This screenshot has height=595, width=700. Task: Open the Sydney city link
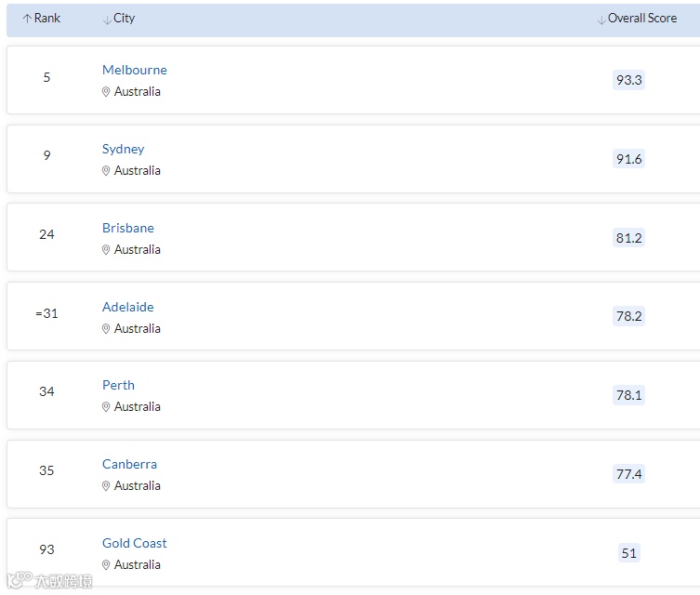click(x=124, y=149)
